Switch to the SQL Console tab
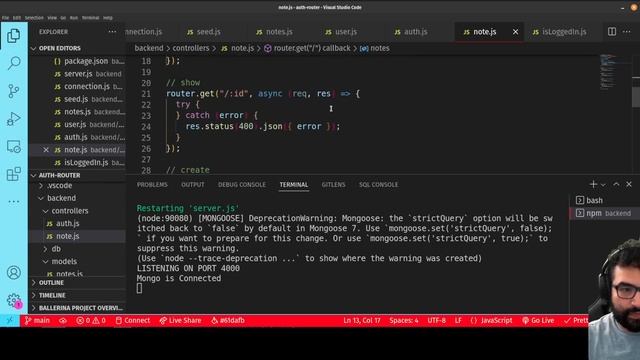The height and width of the screenshot is (360, 640). pos(378,185)
